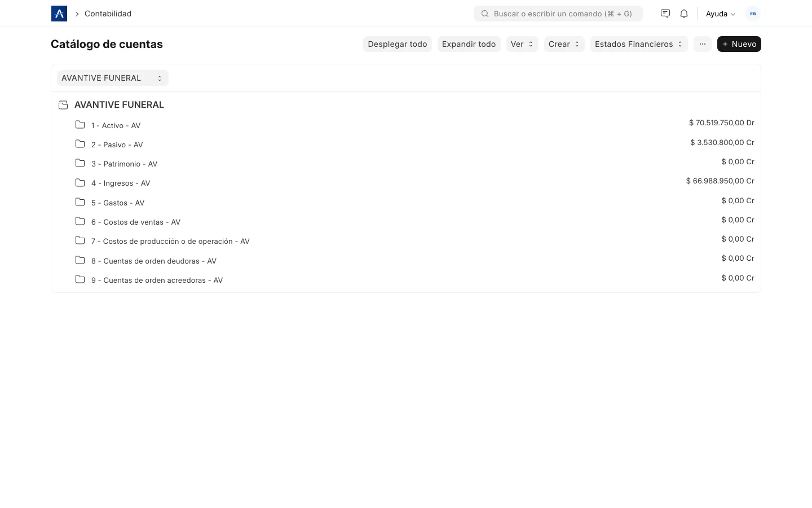Collapse the AVANTIVE FUNERAL root folder icon
The height and width of the screenshot is (508, 812).
tap(63, 105)
